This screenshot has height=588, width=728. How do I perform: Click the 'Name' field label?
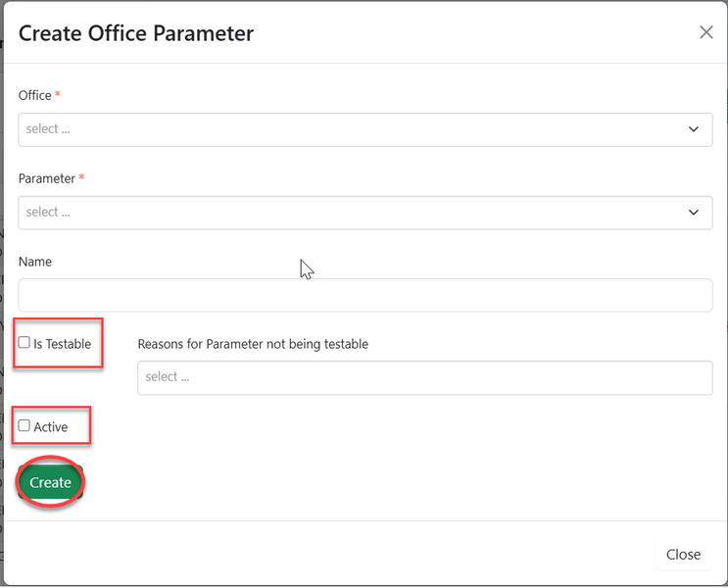(x=35, y=262)
